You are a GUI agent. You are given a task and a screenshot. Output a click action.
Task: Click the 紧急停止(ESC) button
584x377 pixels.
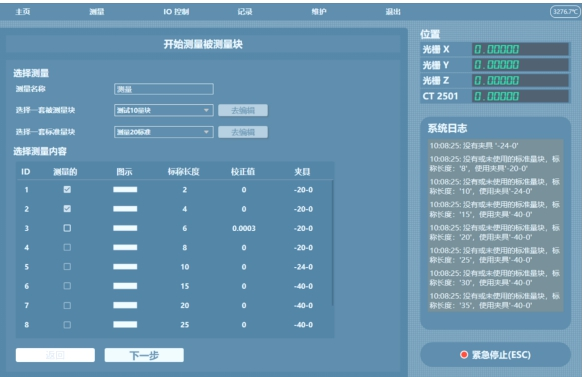(x=495, y=355)
